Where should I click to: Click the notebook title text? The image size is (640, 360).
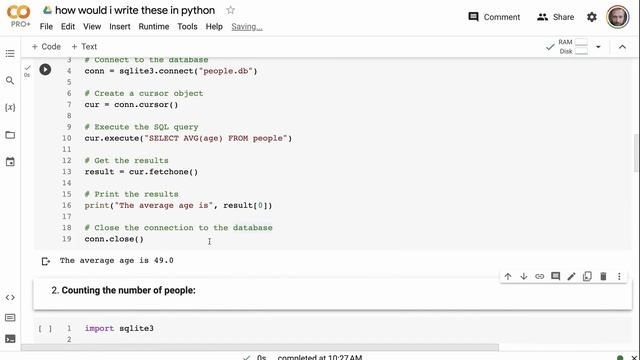[x=135, y=10]
